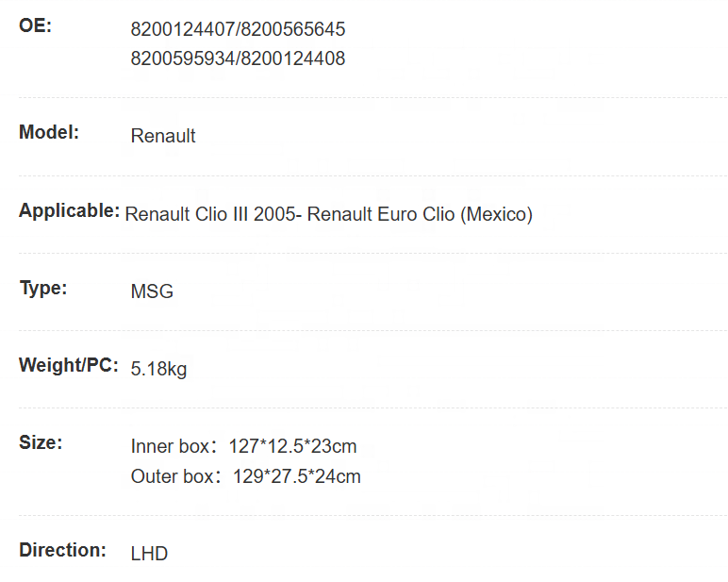Select the MSG type value
The image size is (728, 582).
click(152, 291)
